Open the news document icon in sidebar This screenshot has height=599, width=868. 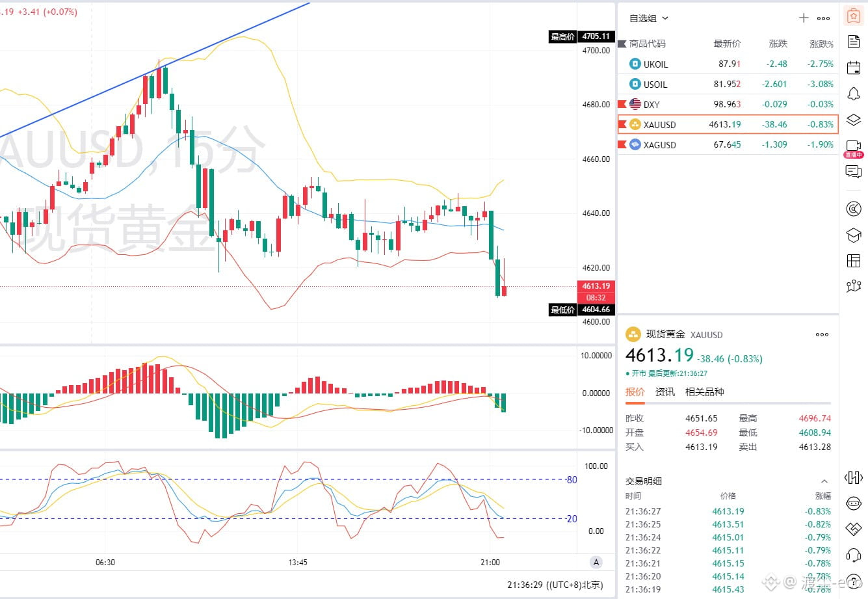[854, 42]
